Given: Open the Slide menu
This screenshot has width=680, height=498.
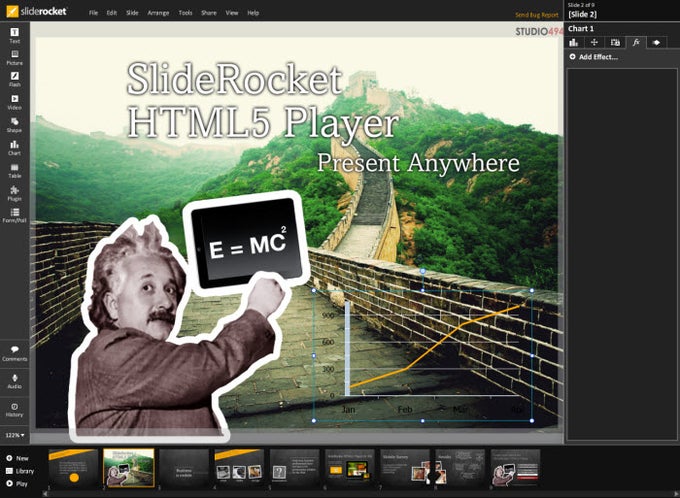Looking at the screenshot, I should (132, 13).
